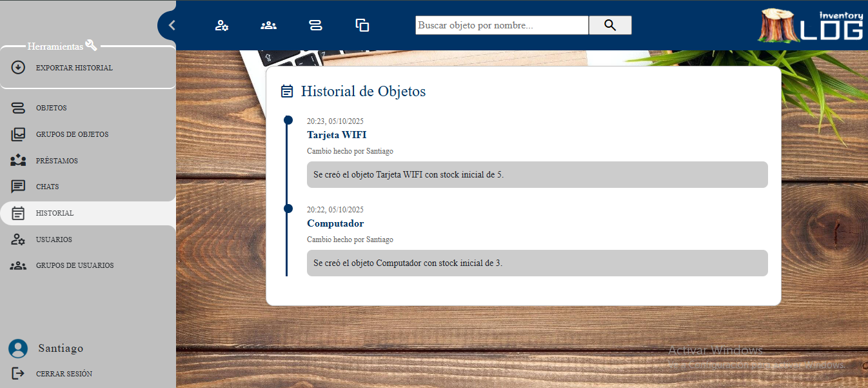Open Grupos de Usuarios section
The image size is (868, 388).
point(74,265)
